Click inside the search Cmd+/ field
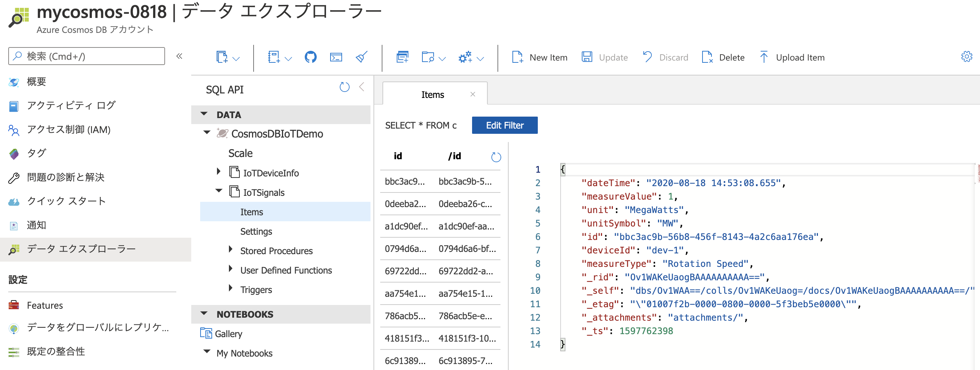The image size is (980, 370). coord(86,56)
